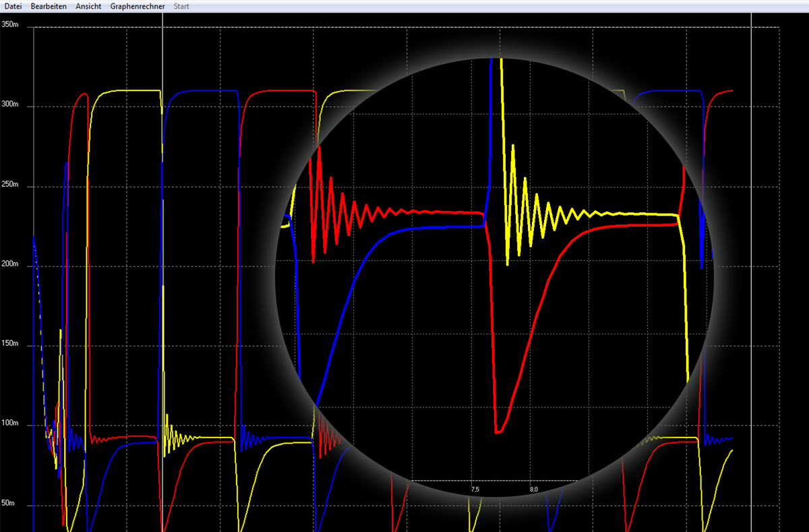Viewport: 809px width, 532px height.
Task: Open the Ansicht menu
Action: click(88, 6)
